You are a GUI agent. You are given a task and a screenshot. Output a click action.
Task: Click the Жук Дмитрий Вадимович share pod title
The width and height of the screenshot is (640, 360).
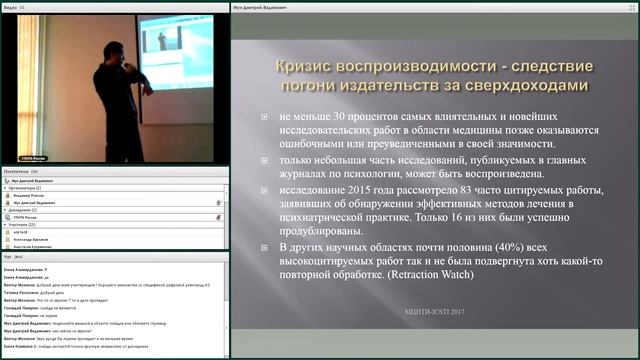(x=260, y=7)
